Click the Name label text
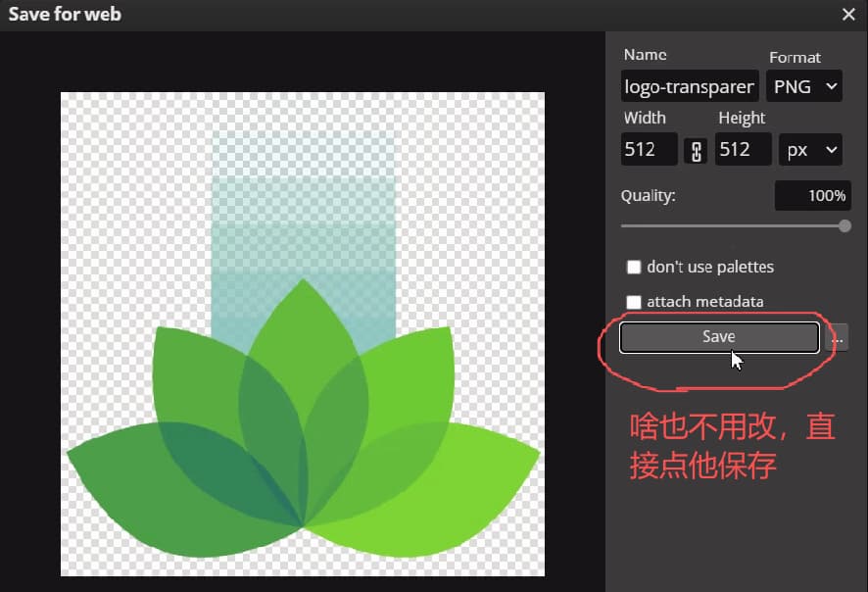 click(x=645, y=55)
